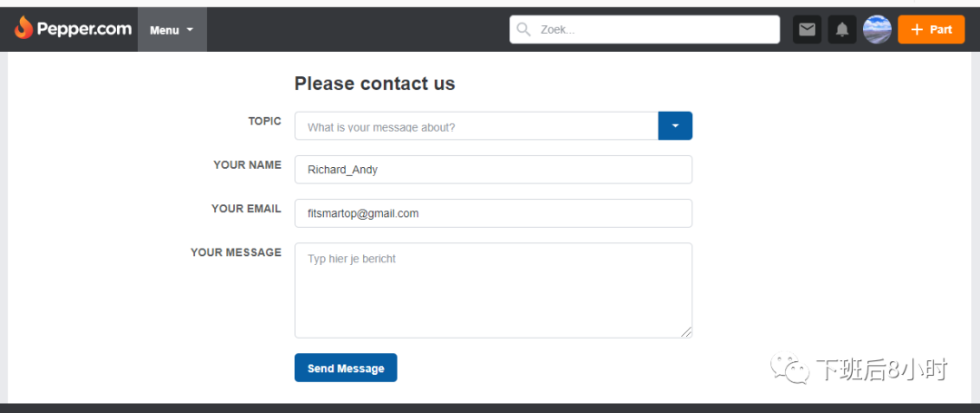Click the 'Typ hier je bericht' textarea
This screenshot has height=413, width=980.
tap(493, 290)
